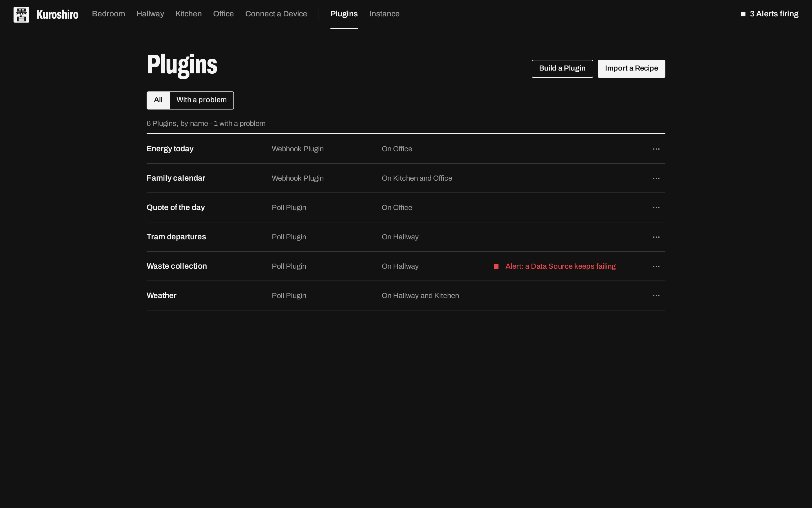Image resolution: width=812 pixels, height=508 pixels.
Task: Open more options for Waste collection
Action: pos(656,266)
